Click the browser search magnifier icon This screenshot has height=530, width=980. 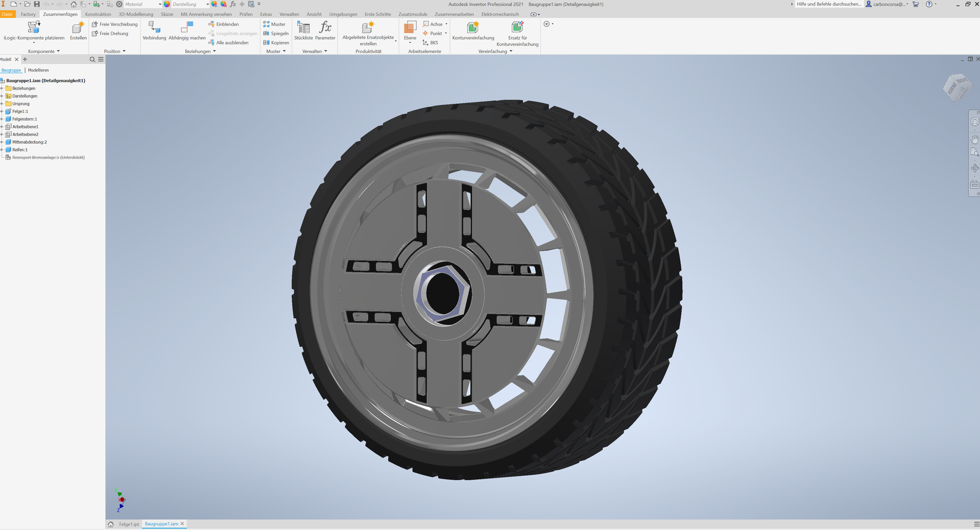(x=92, y=60)
